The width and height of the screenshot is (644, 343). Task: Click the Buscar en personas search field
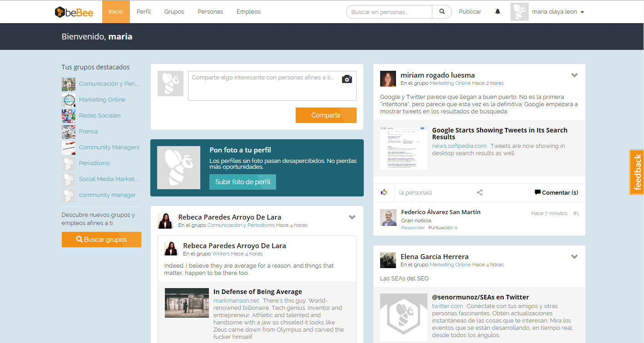389,12
